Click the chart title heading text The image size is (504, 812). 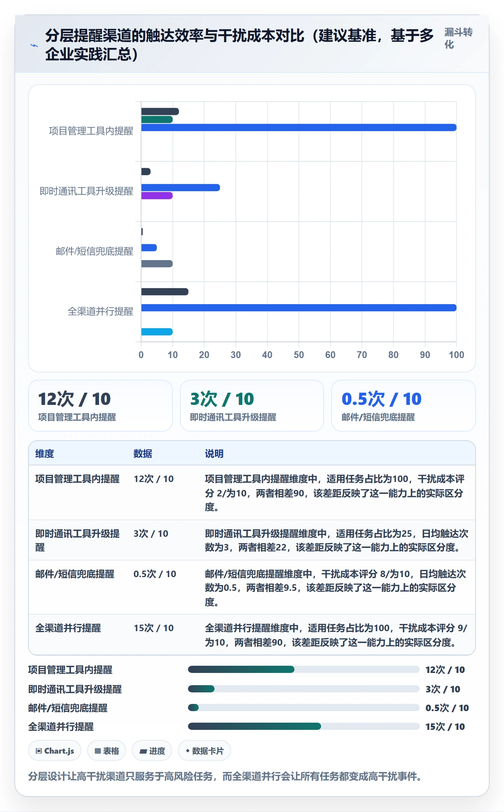[239, 45]
